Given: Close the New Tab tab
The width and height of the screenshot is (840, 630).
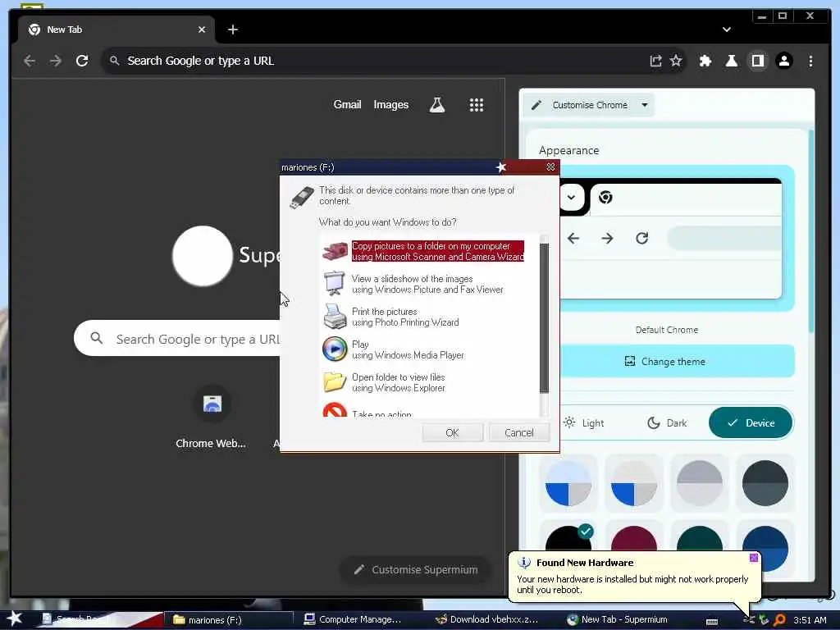Looking at the screenshot, I should coord(202,30).
